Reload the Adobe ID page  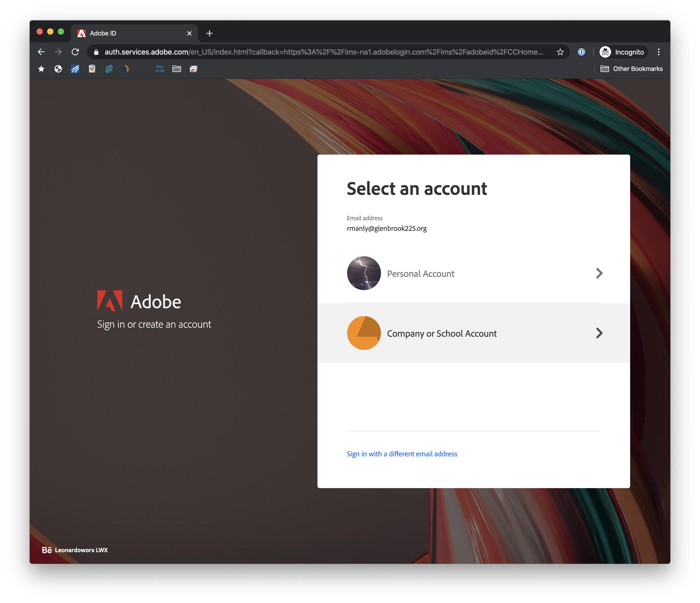pos(75,52)
